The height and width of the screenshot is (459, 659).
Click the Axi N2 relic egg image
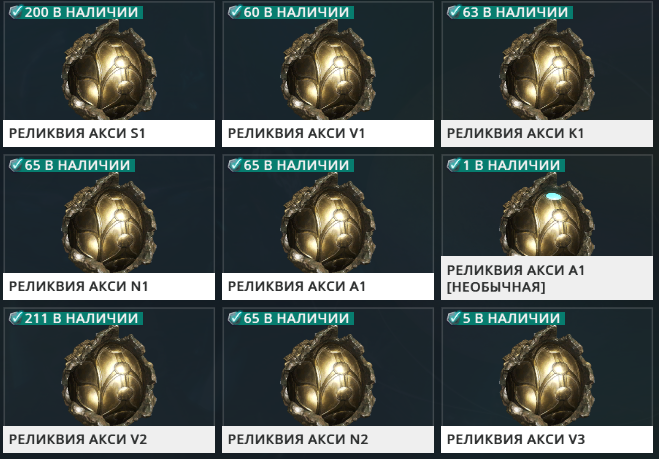pyautogui.click(x=328, y=376)
